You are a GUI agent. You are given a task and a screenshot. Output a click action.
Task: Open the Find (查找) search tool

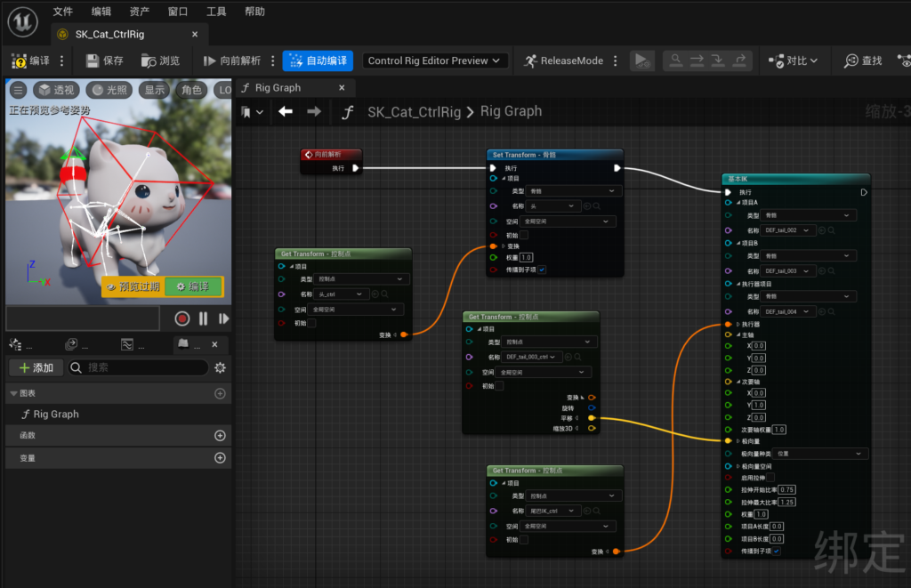tap(862, 60)
